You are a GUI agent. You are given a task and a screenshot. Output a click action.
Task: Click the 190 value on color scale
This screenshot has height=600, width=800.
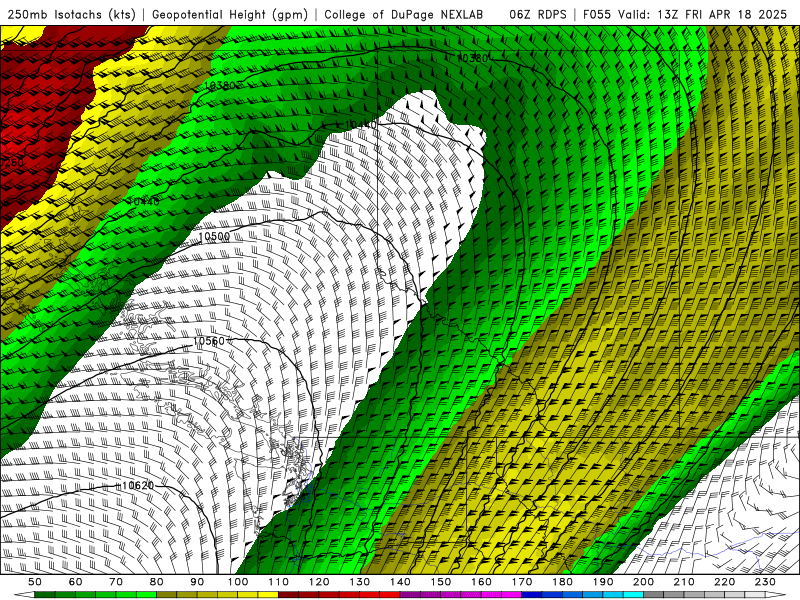[x=603, y=582]
